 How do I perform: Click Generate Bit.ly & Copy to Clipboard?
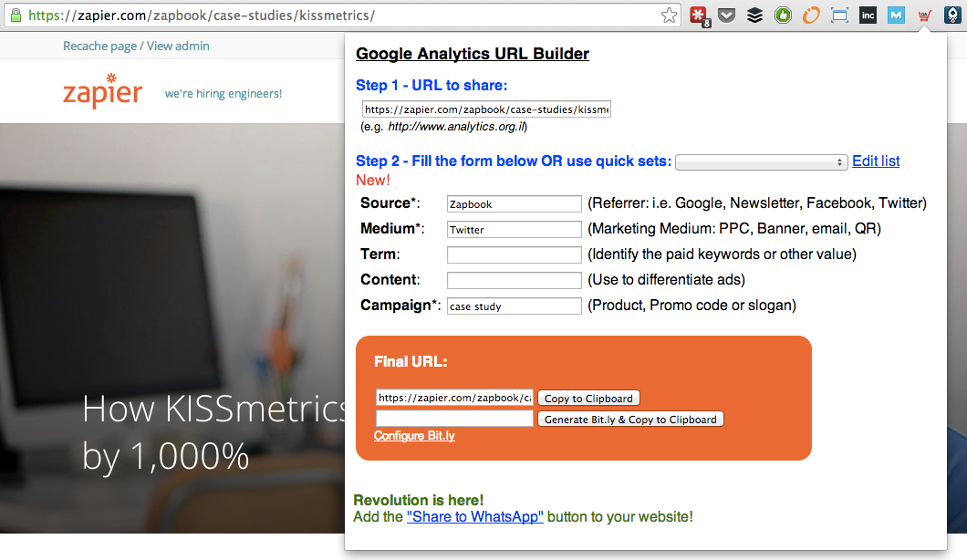point(630,420)
